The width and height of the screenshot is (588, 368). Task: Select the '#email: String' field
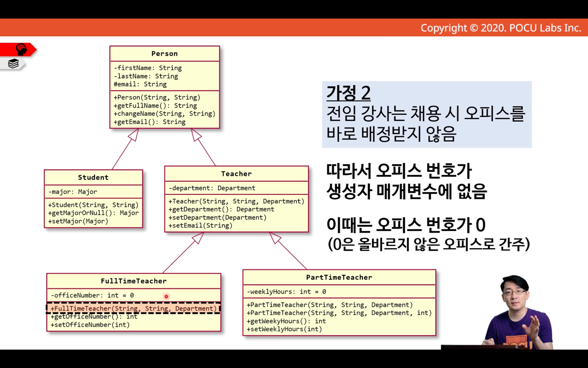pos(140,84)
